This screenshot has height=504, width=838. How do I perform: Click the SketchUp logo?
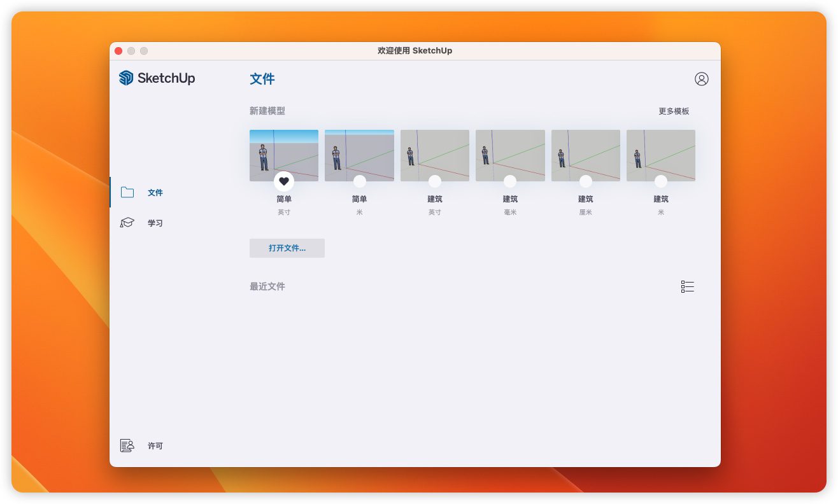(157, 78)
